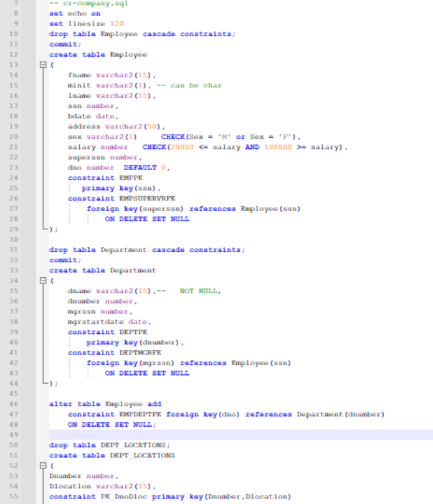Click 'constraint PK_DnoDloc primary key' line
Screen dimensions: 433x504
[169, 497]
